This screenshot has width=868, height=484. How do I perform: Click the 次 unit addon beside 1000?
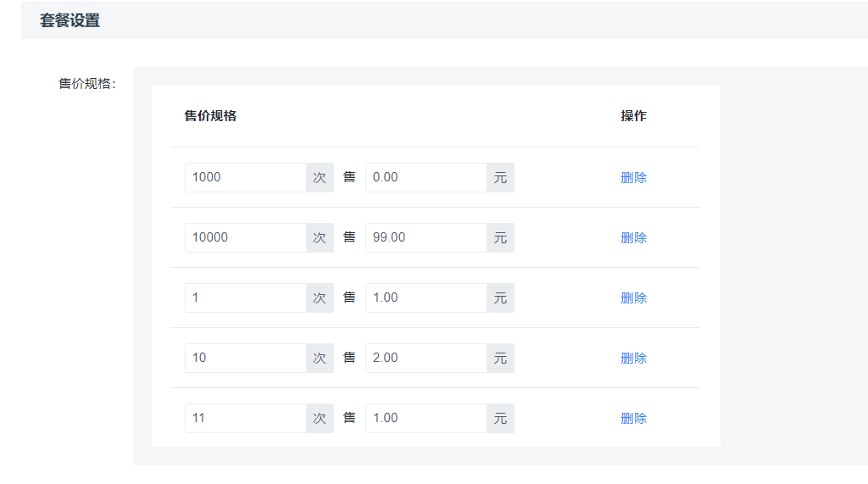point(320,177)
